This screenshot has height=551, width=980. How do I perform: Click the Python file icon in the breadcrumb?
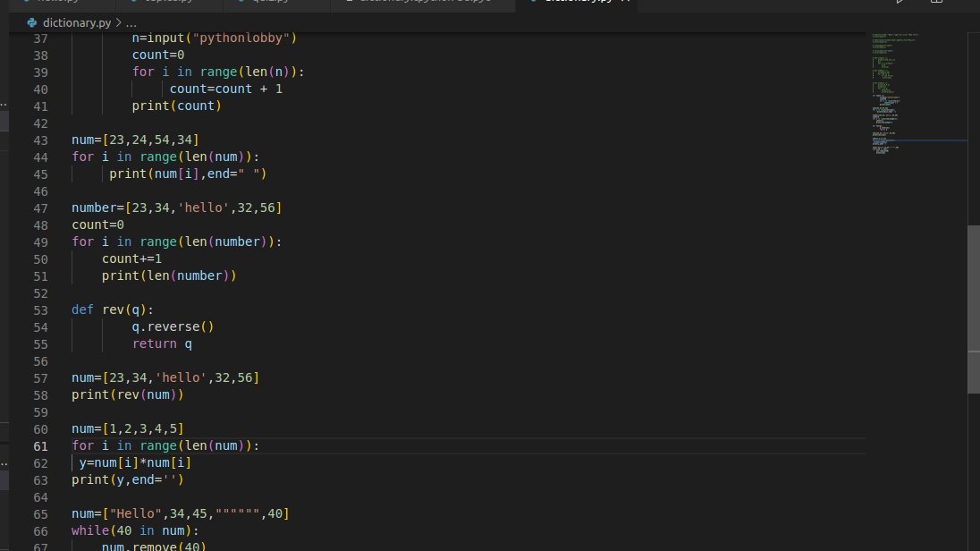(x=32, y=23)
